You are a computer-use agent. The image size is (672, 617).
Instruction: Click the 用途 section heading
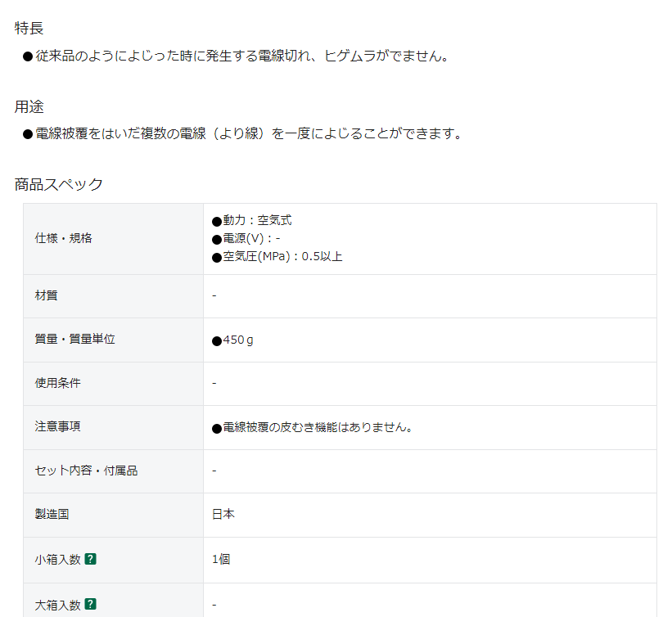pos(29,106)
